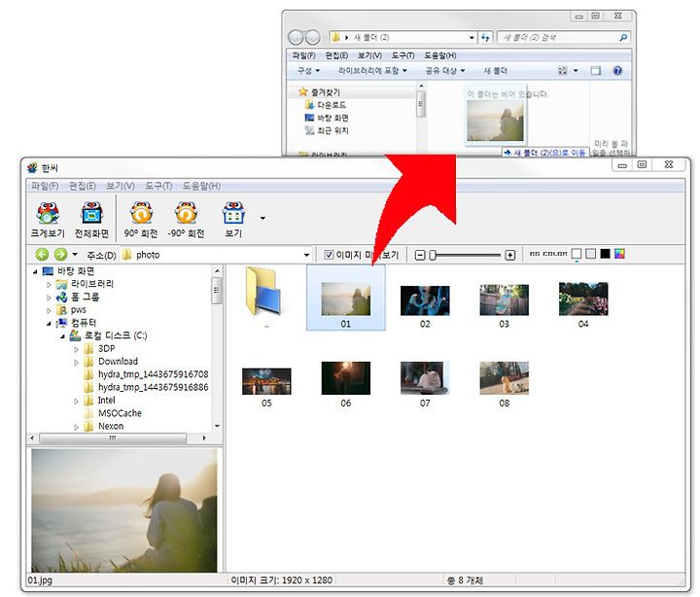This screenshot has width=700, height=597.
Task: Collapse the 바탕 화면 tree node
Action: point(35,271)
